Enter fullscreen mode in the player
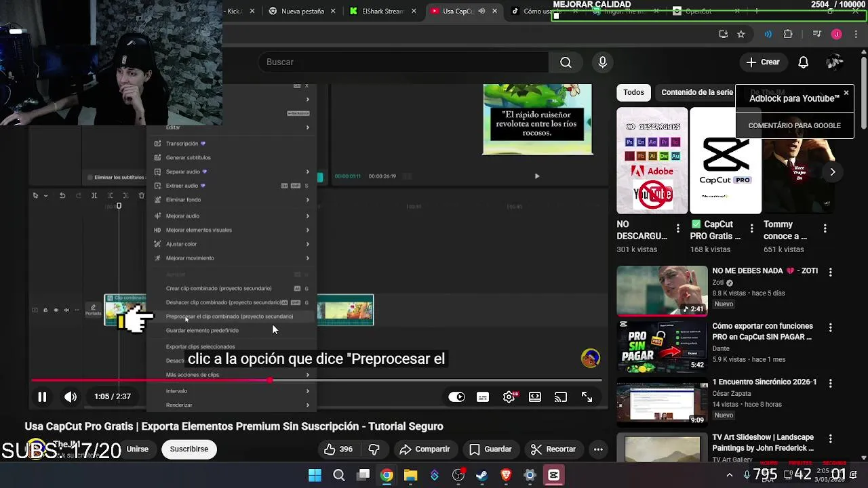This screenshot has height=488, width=868. [587, 397]
